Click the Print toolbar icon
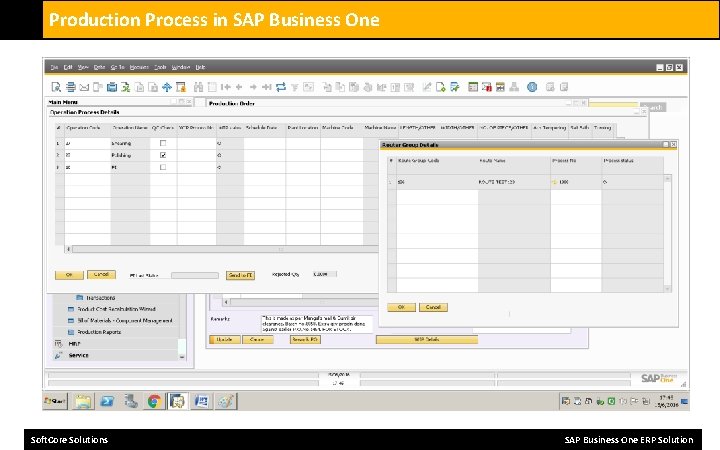Viewport: 720px width, 450px height. tap(70, 87)
